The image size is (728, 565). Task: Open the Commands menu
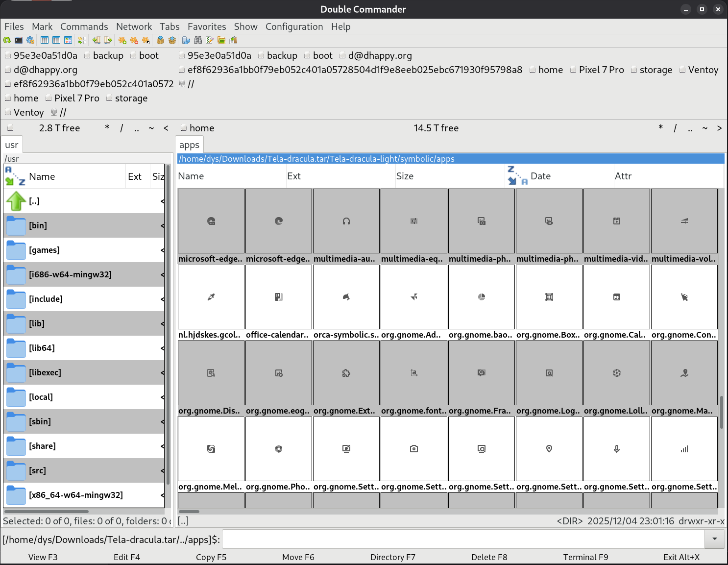tap(84, 26)
